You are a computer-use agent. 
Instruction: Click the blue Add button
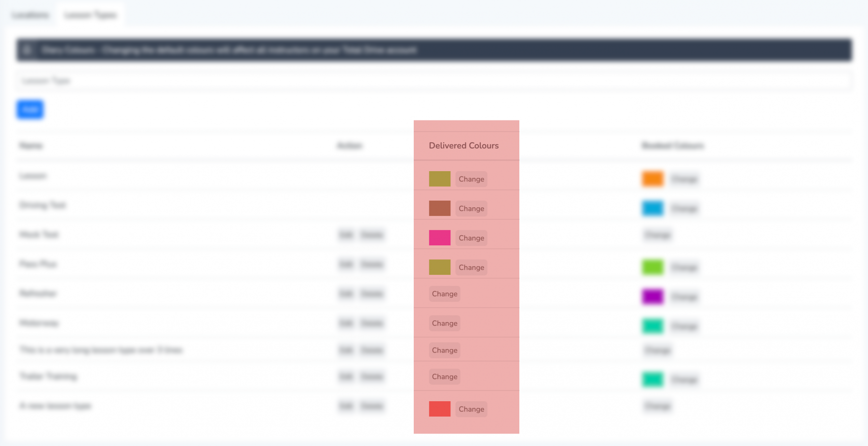pyautogui.click(x=30, y=109)
